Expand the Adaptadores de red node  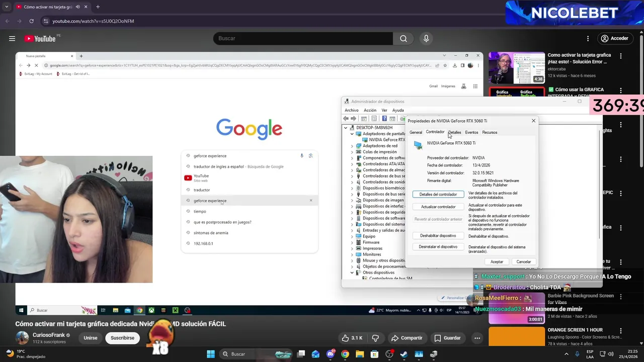(352, 146)
